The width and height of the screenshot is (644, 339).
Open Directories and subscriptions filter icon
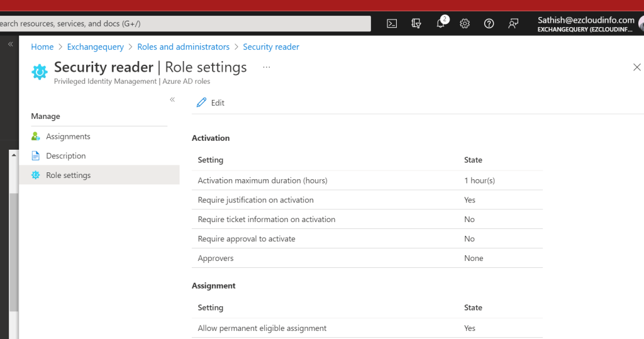pyautogui.click(x=416, y=23)
